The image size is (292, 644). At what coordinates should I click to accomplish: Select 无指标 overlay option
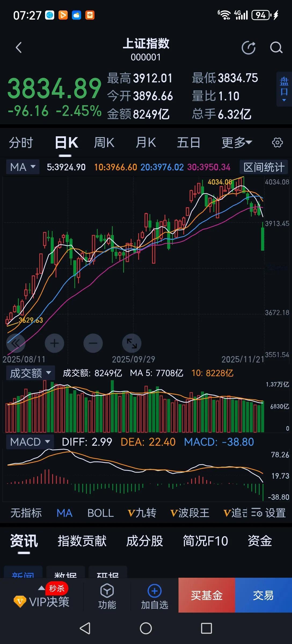pos(26,513)
